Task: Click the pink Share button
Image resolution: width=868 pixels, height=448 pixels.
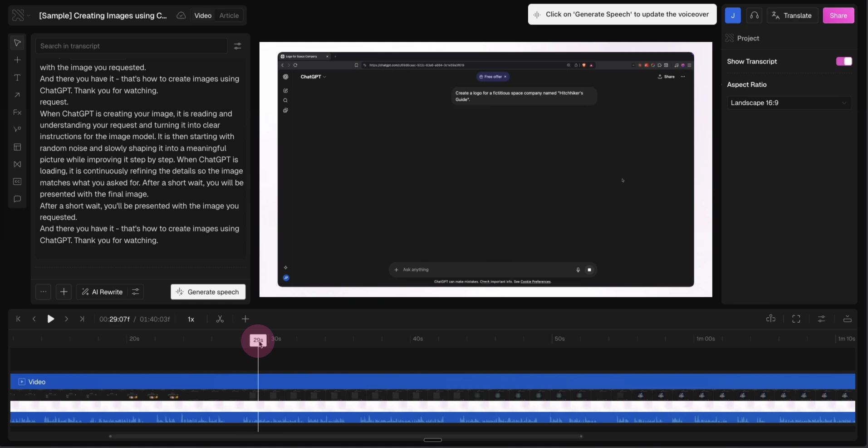Action: click(x=838, y=15)
